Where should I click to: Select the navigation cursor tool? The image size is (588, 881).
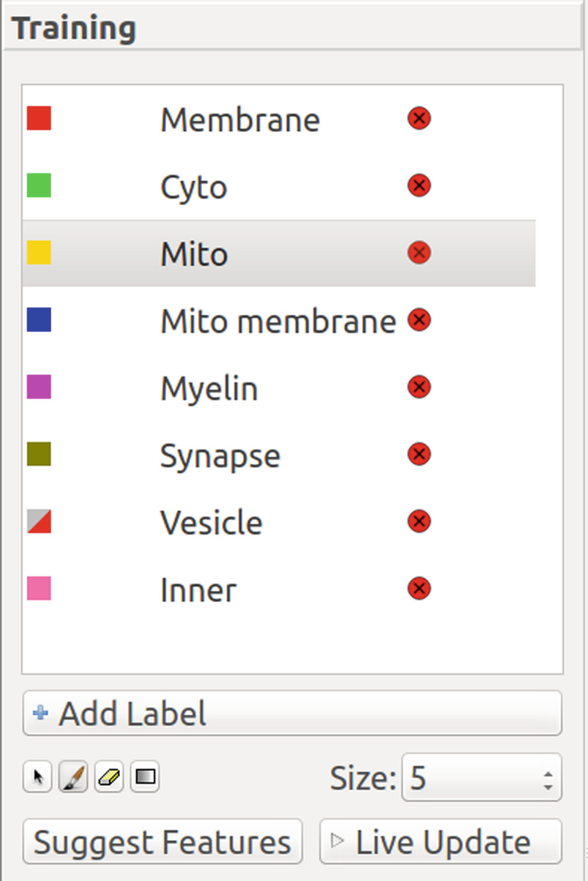[38, 777]
